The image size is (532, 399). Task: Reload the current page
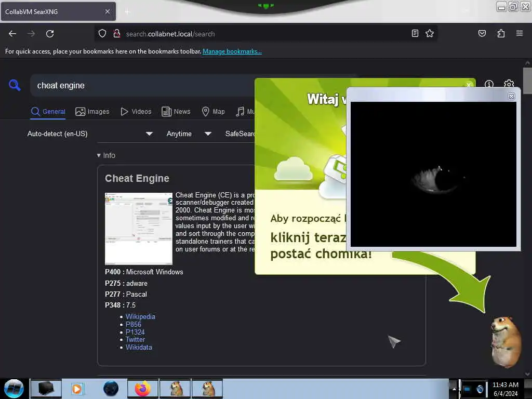pyautogui.click(x=50, y=34)
